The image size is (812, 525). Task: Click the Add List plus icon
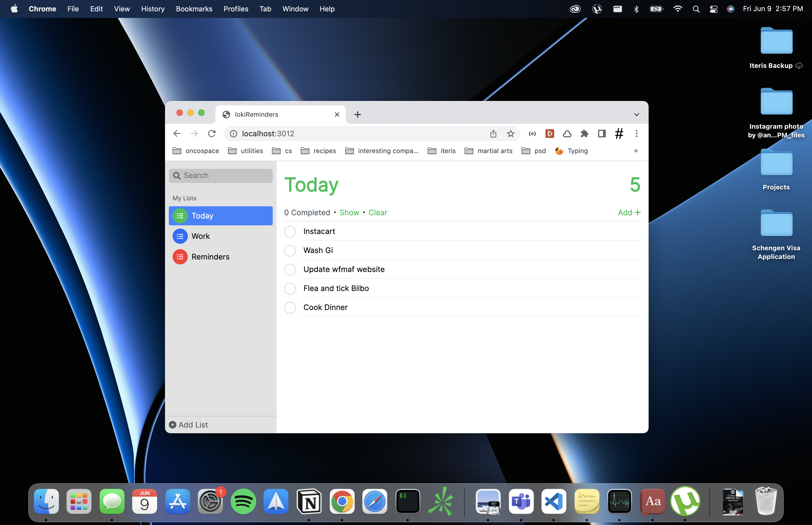coord(172,425)
